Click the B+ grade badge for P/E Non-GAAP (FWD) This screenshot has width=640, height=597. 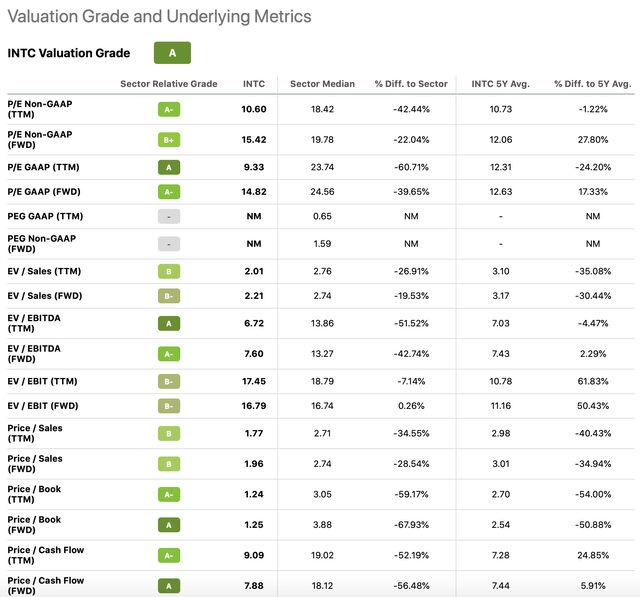coord(169,140)
